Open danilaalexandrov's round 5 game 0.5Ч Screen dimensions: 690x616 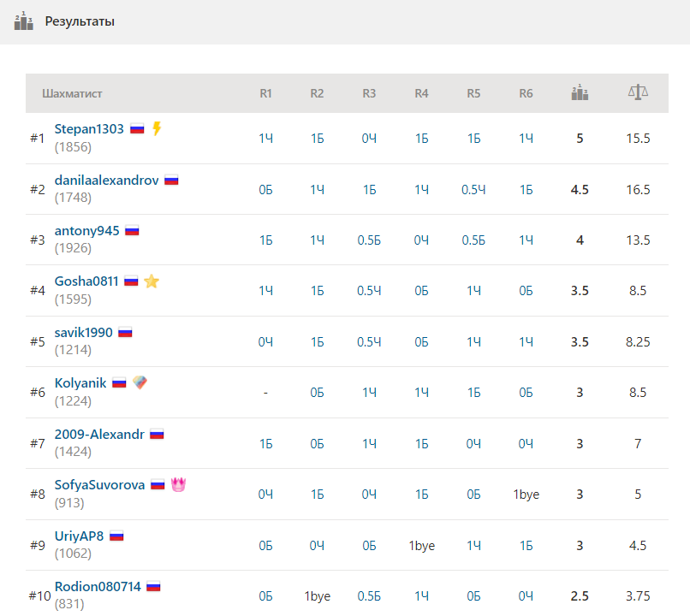[473, 189]
